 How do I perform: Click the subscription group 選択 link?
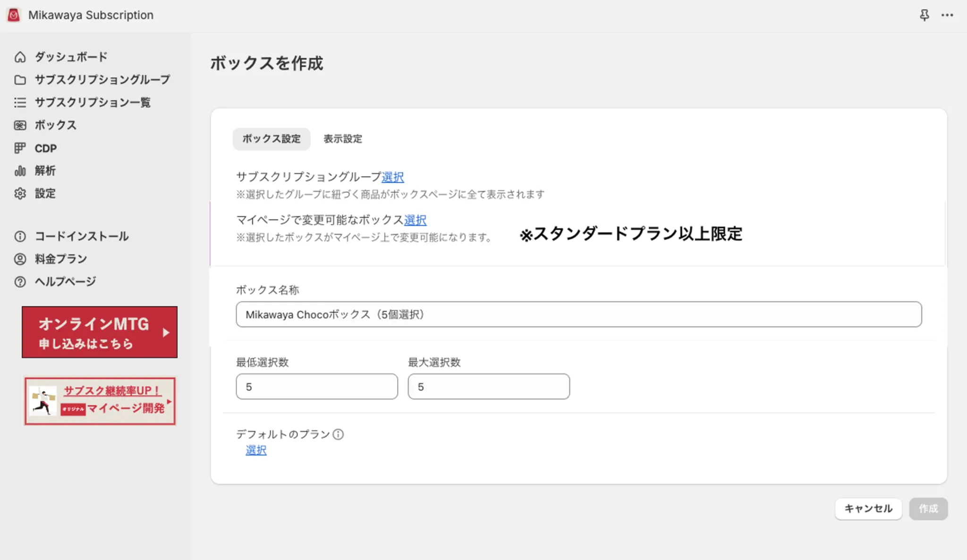(392, 177)
